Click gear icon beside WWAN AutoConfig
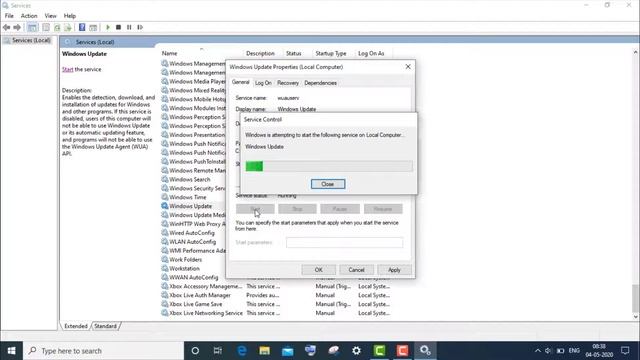The image size is (640, 360). click(x=164, y=278)
